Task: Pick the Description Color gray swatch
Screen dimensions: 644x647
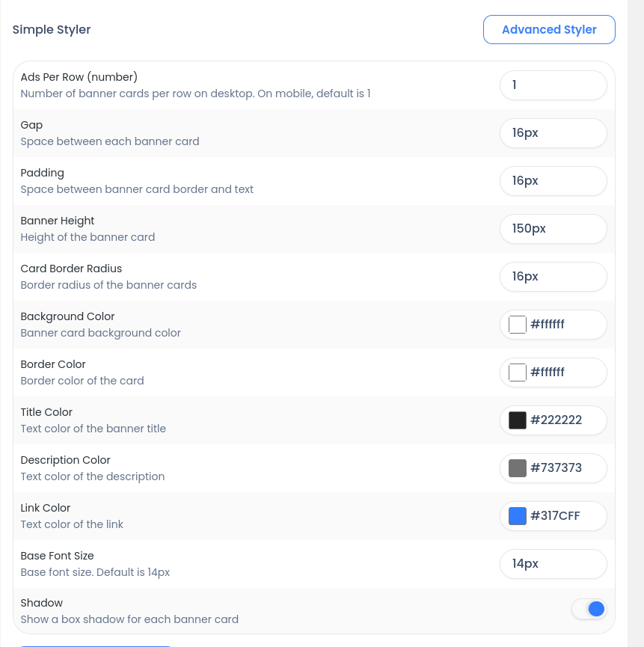Action: click(x=518, y=468)
